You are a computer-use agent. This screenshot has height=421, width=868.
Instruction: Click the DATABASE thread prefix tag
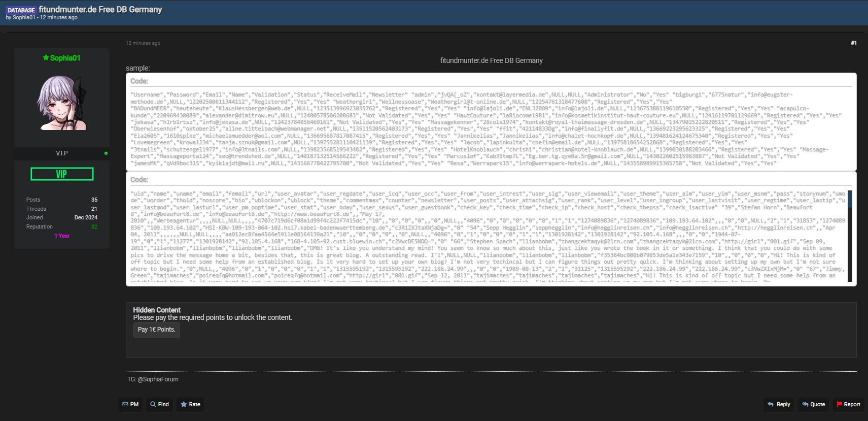21,10
